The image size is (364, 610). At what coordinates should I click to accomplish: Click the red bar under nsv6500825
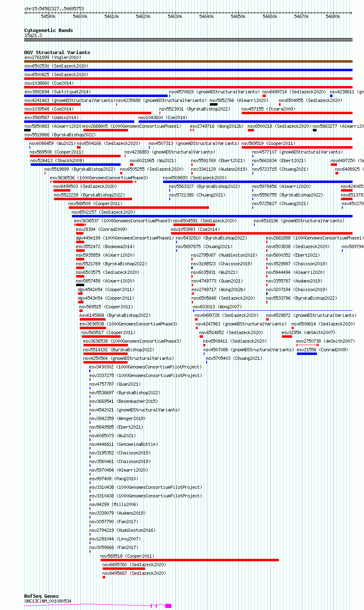[188, 79]
